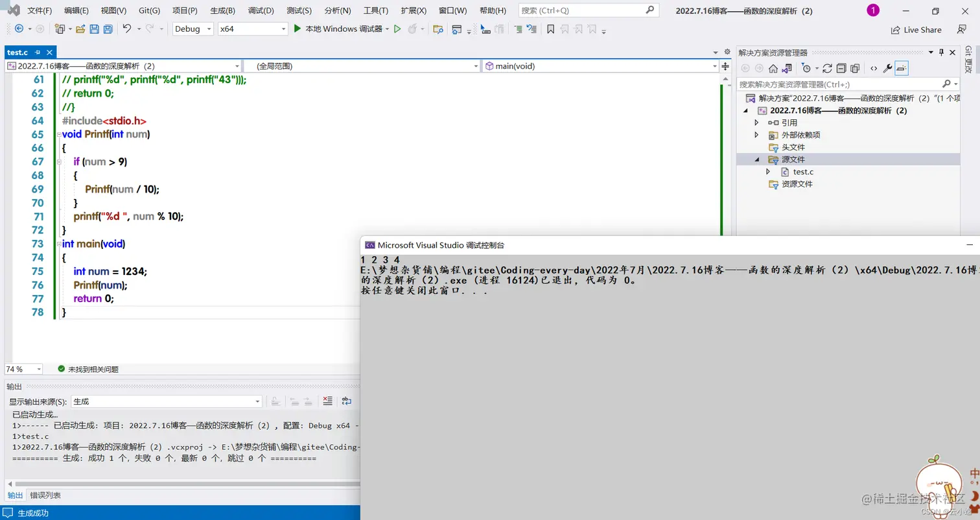Image resolution: width=980 pixels, height=520 pixels.
Task: Open the 调试(D) menu
Action: [x=261, y=11]
